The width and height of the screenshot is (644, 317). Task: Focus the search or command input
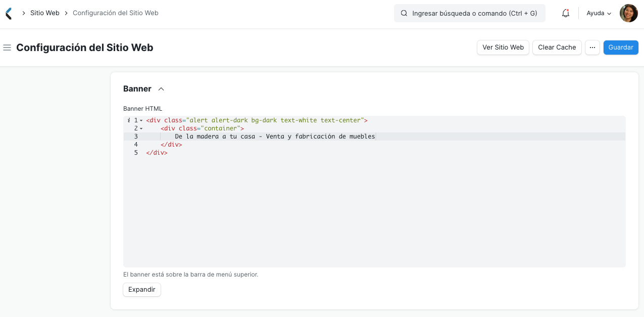coord(470,13)
